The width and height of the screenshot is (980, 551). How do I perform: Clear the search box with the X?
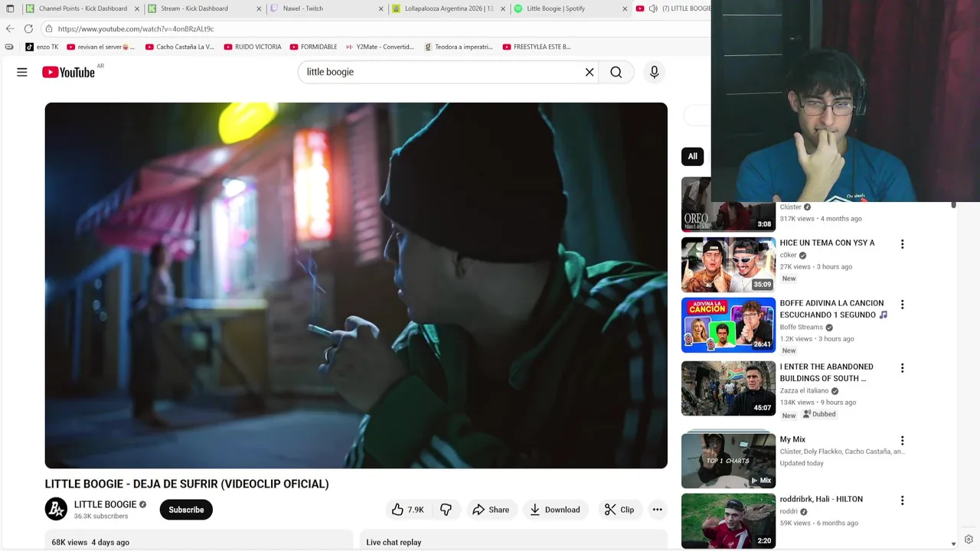590,72
